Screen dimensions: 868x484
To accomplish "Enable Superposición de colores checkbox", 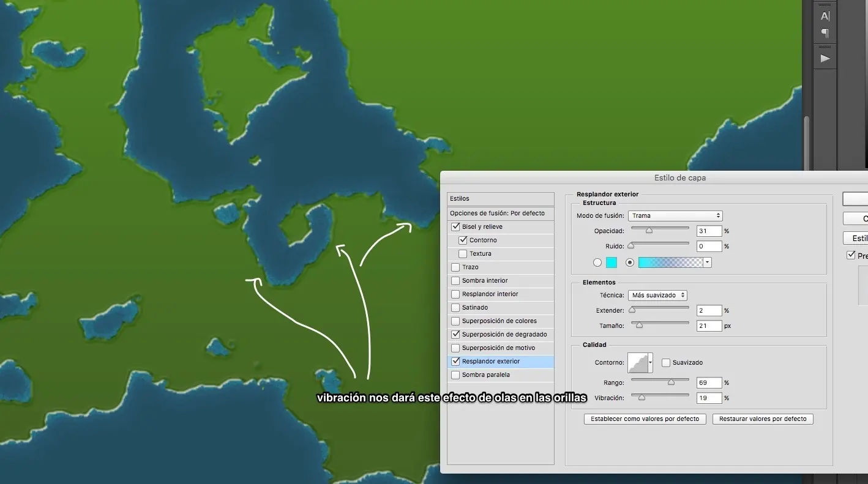I will click(x=455, y=321).
